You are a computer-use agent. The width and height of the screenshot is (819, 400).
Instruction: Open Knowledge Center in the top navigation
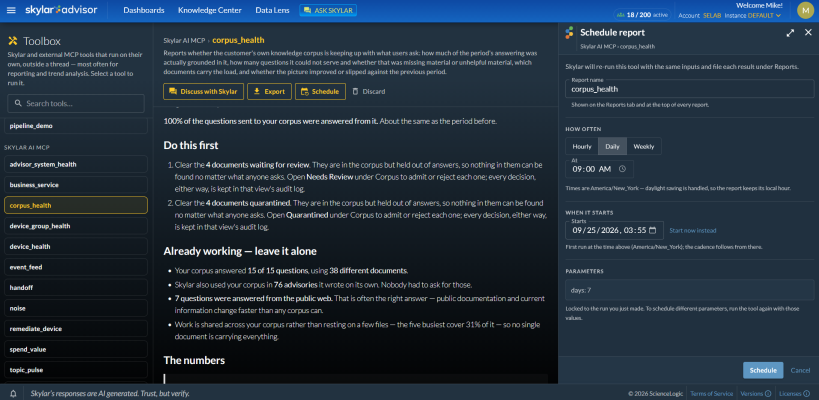pos(209,10)
